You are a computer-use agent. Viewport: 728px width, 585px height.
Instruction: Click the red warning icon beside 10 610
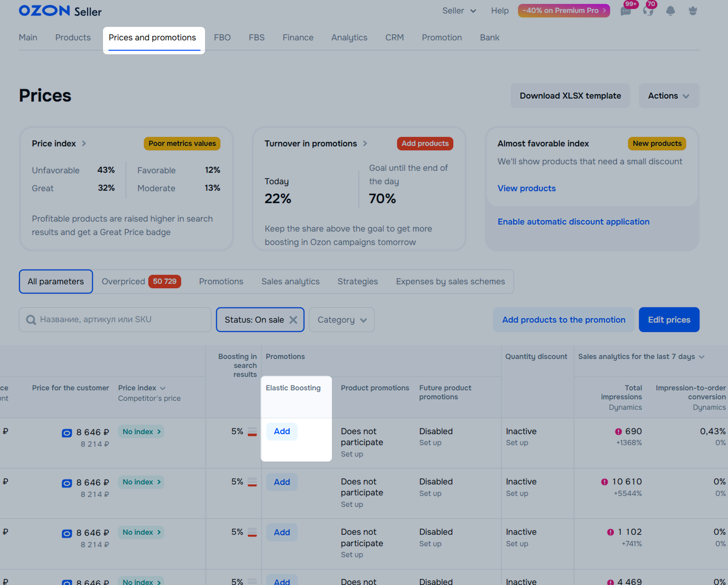[x=604, y=482]
